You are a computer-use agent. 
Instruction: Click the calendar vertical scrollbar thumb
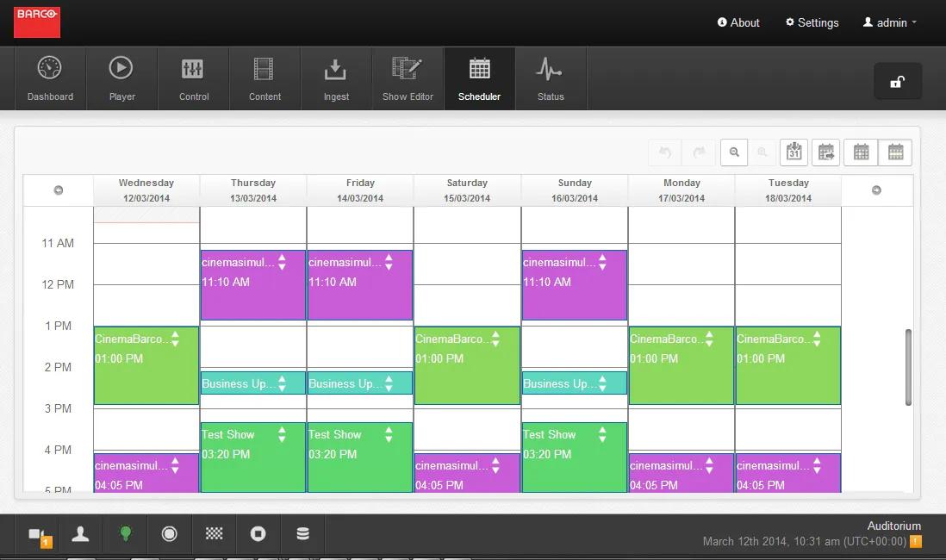[x=908, y=367]
